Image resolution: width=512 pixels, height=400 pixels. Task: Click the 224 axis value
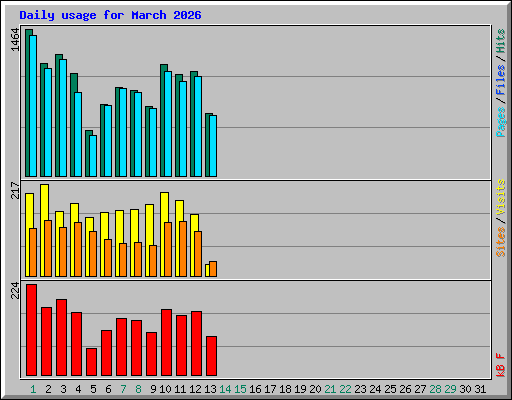[15, 291]
